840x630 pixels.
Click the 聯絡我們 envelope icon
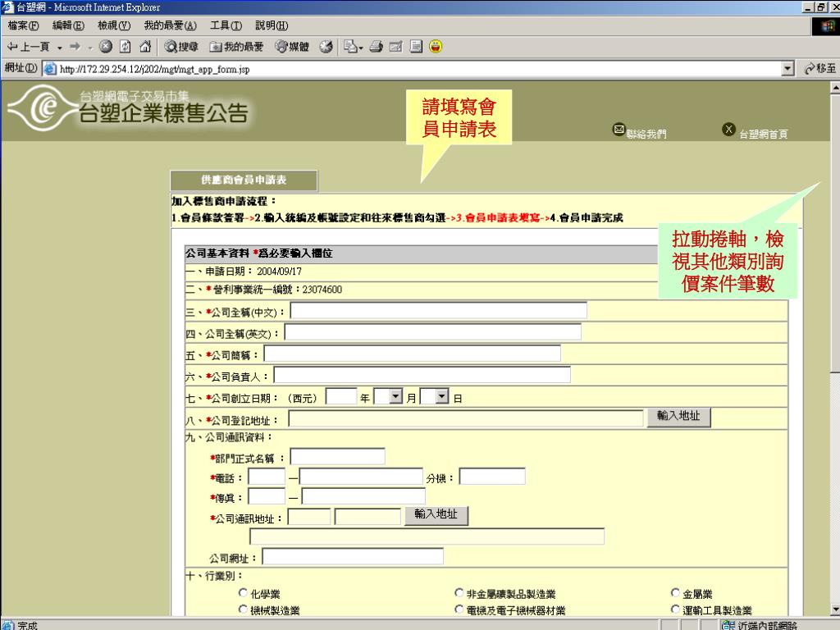point(619,129)
